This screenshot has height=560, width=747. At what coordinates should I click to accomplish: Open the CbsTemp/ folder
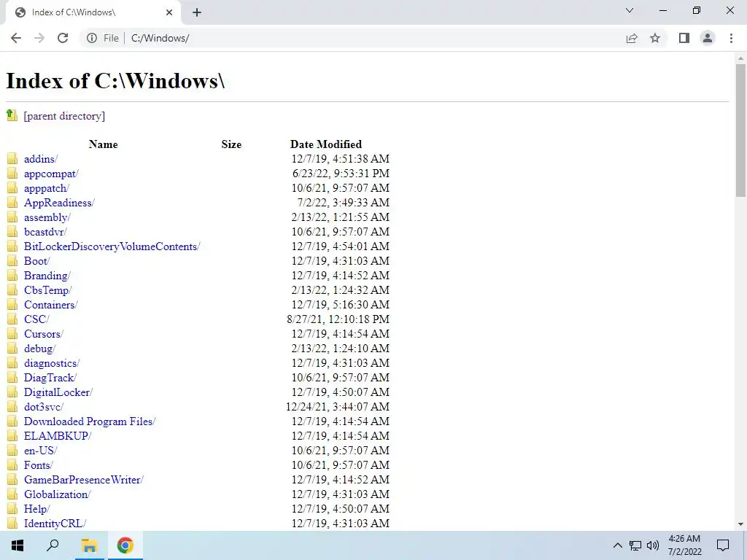tap(47, 290)
